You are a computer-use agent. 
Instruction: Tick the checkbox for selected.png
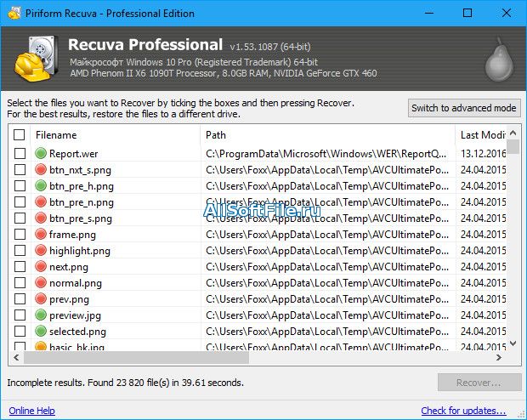click(20, 332)
